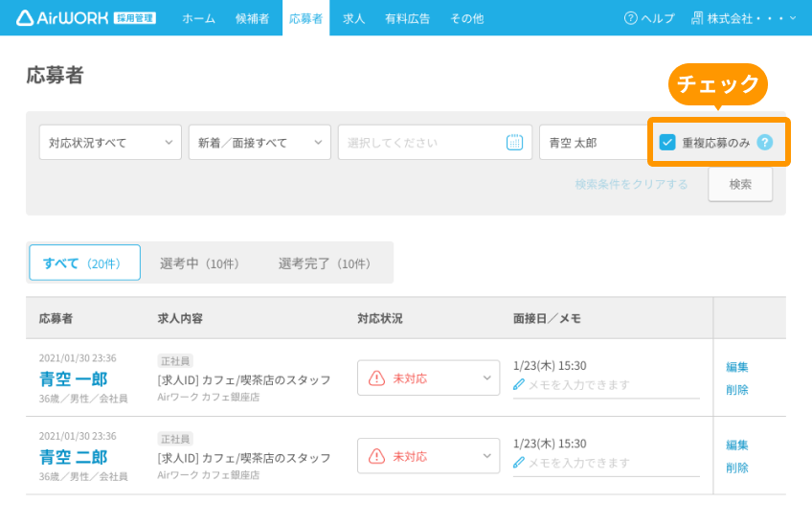Switch to the 選考完了（10件）tab

click(325, 263)
